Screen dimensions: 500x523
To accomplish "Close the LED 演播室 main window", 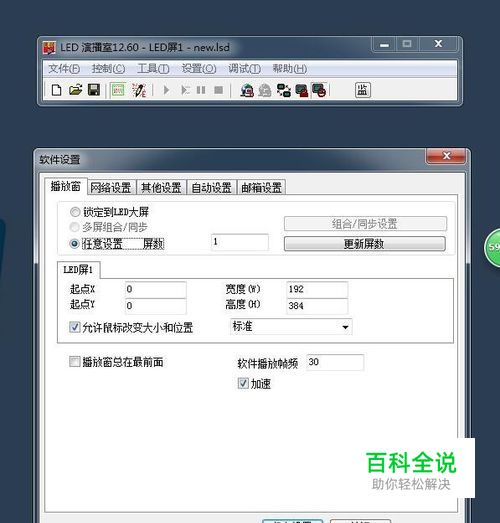I will pyautogui.click(x=438, y=44).
